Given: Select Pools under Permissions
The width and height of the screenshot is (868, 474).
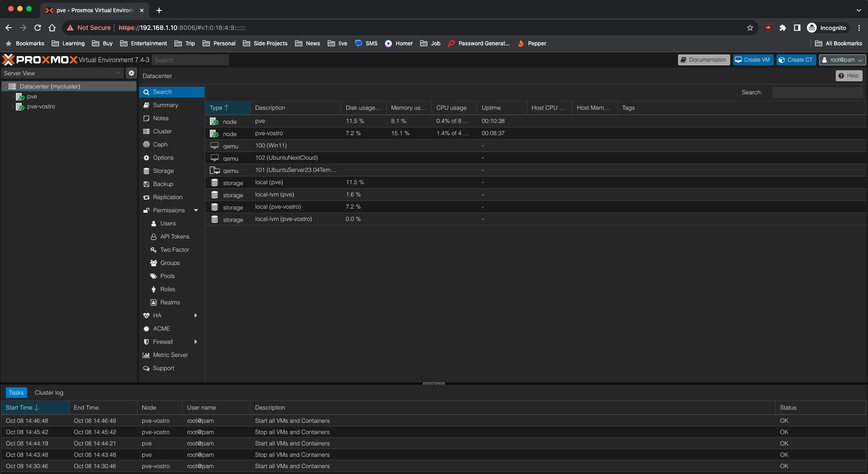Looking at the screenshot, I should pyautogui.click(x=172, y=276).
